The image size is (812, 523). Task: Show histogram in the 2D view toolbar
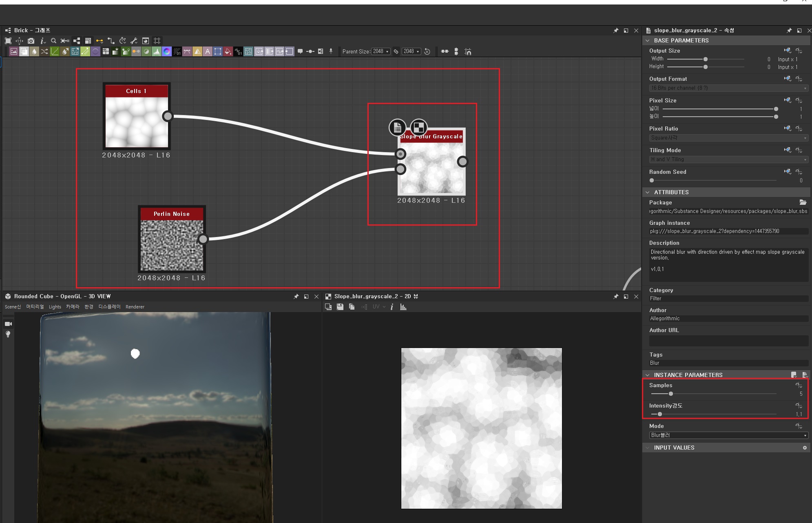[x=403, y=307]
